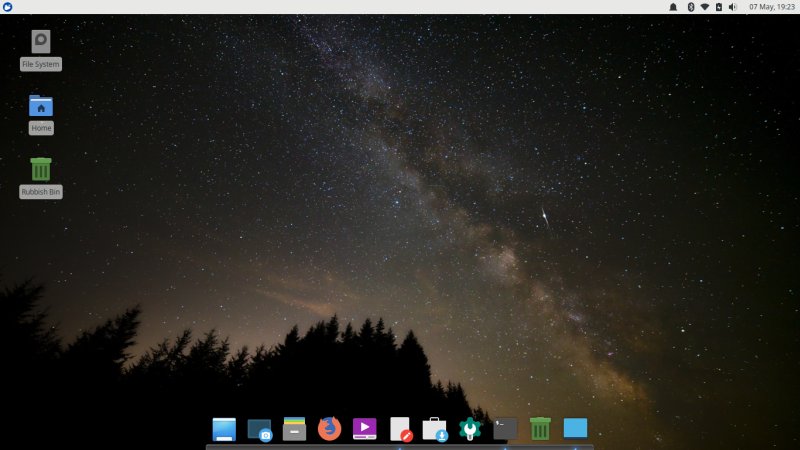Click the Rubbish Bin label text
Image resolution: width=800 pixels, height=450 pixels.
pyautogui.click(x=41, y=192)
